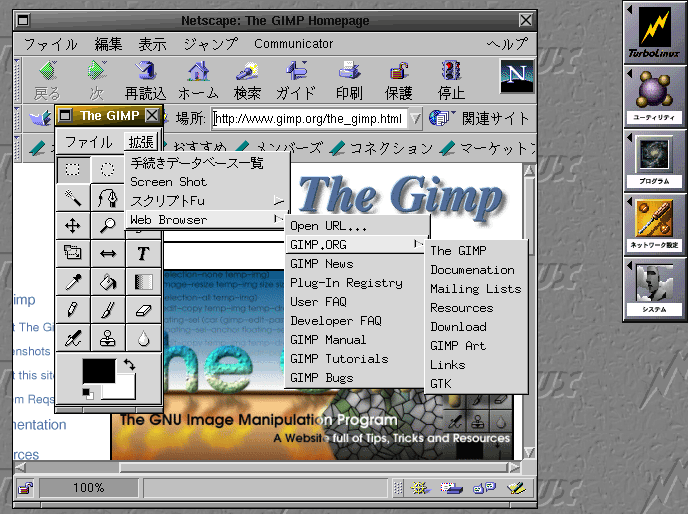Collapse the Netscape navigation toolbar handle

pyautogui.click(x=17, y=80)
